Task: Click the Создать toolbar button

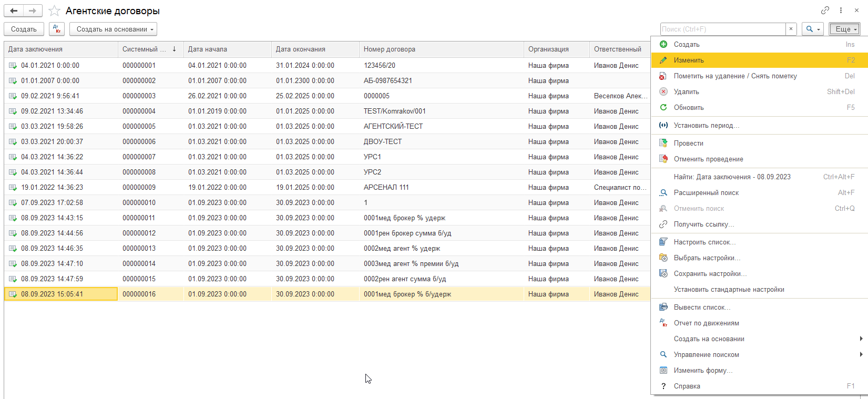Action: click(24, 29)
